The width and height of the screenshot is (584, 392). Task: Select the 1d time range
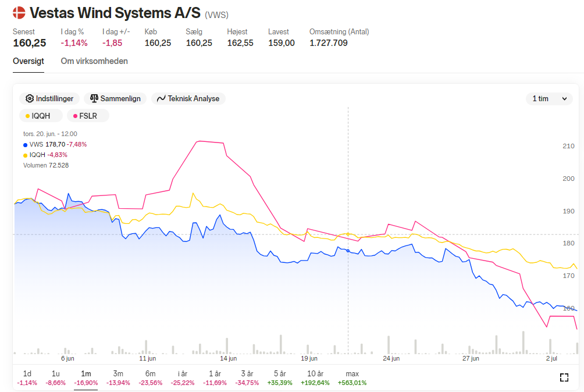coord(27,378)
